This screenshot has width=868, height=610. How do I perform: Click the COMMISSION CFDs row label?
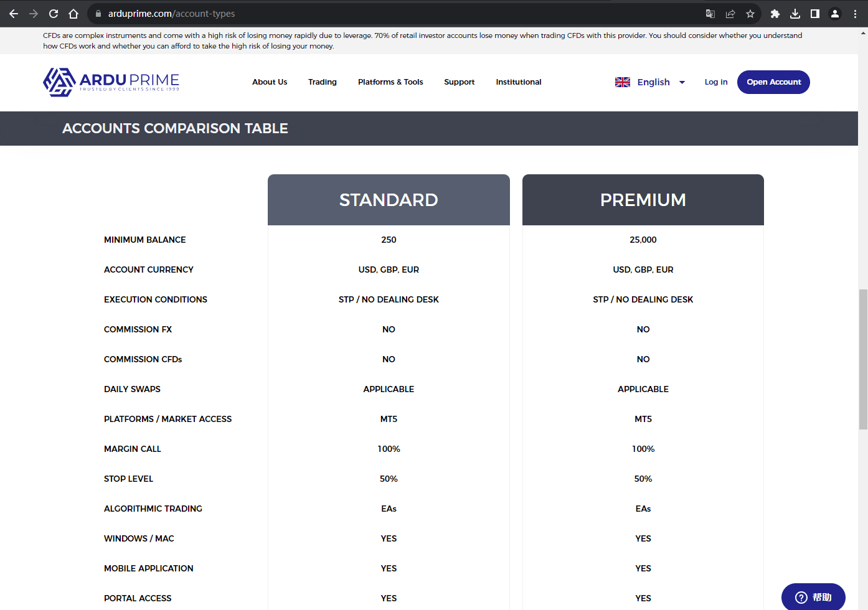pyautogui.click(x=143, y=359)
